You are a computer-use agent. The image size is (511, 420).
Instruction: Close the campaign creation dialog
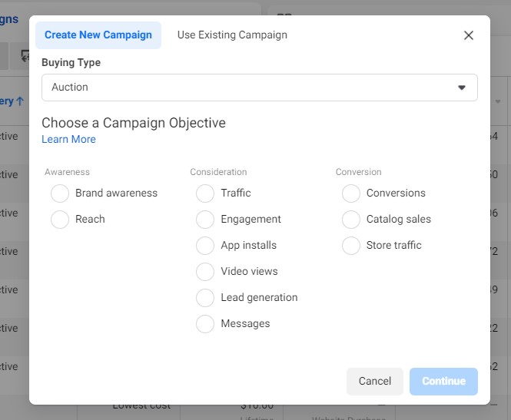468,35
